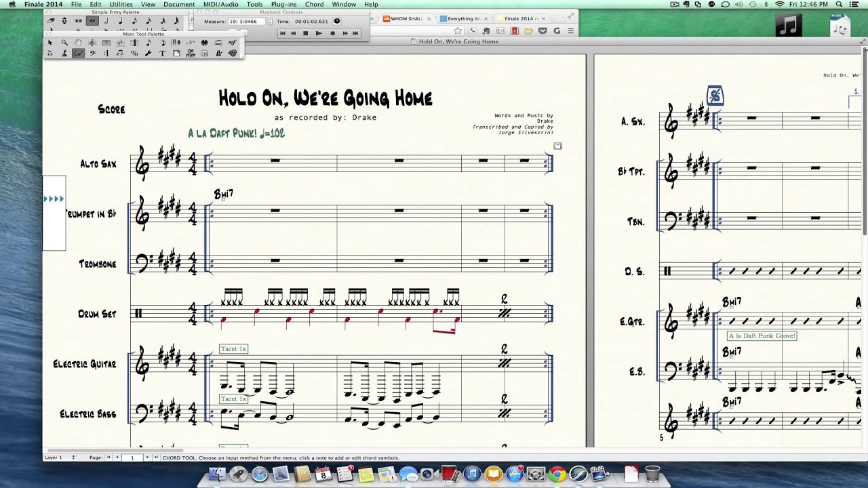Toggle eighth note duration in Simple Entry

pyautogui.click(x=134, y=21)
